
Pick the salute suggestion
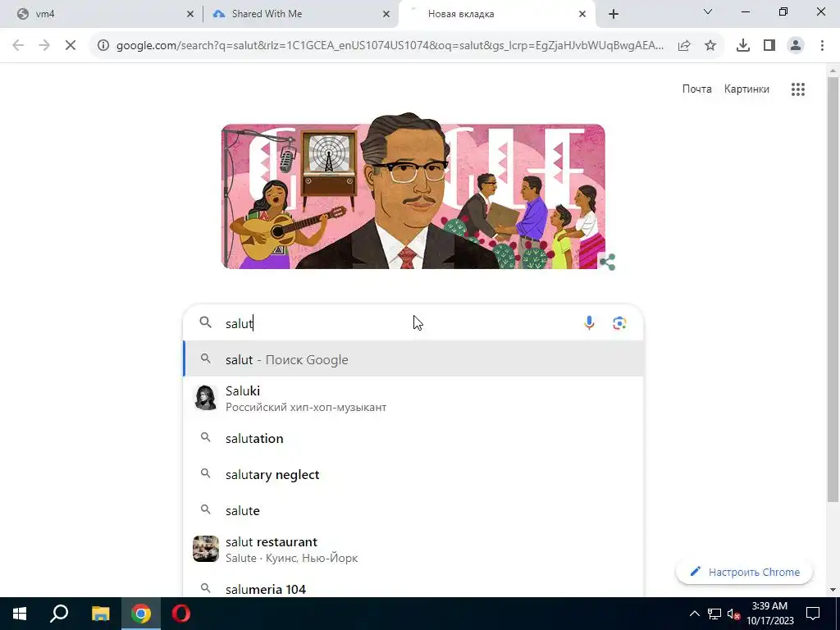coord(413,510)
